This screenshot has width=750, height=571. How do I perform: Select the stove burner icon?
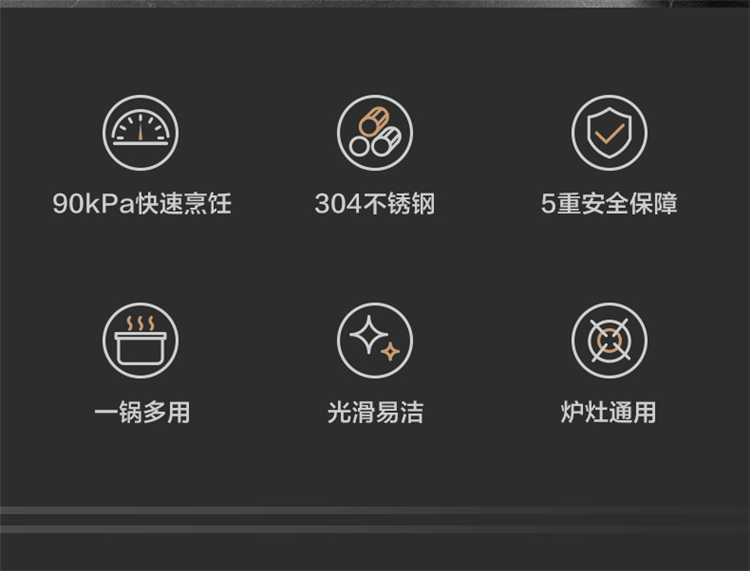(x=609, y=340)
